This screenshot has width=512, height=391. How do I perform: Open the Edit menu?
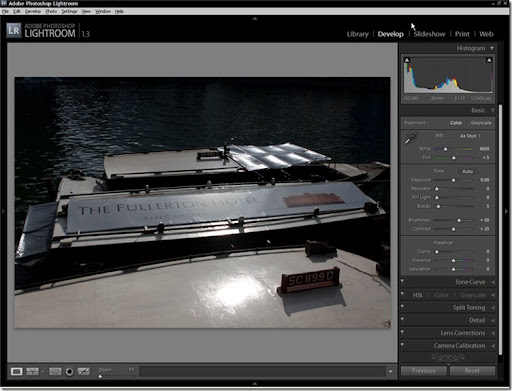click(17, 11)
